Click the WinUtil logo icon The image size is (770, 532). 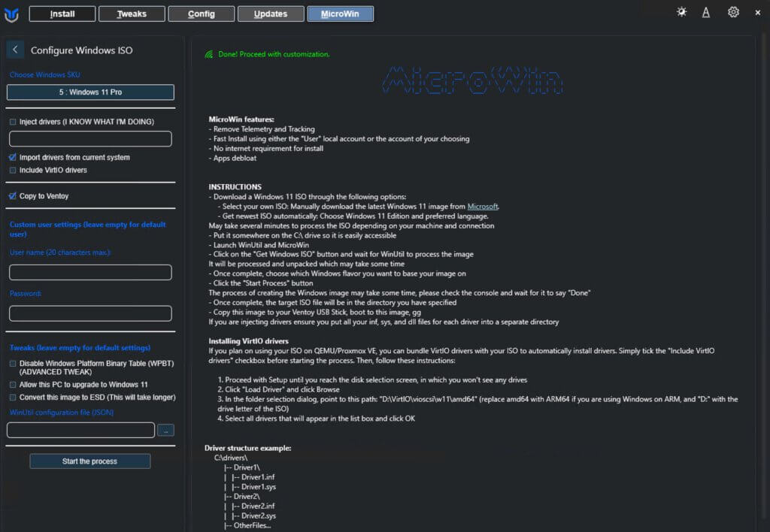(12, 14)
